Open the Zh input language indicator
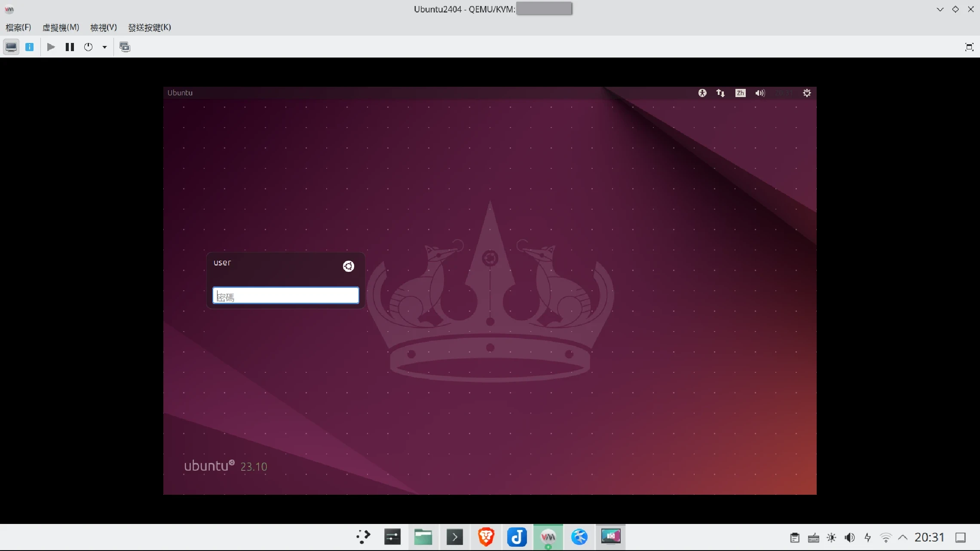Screen dimensions: 980x551 740,93
